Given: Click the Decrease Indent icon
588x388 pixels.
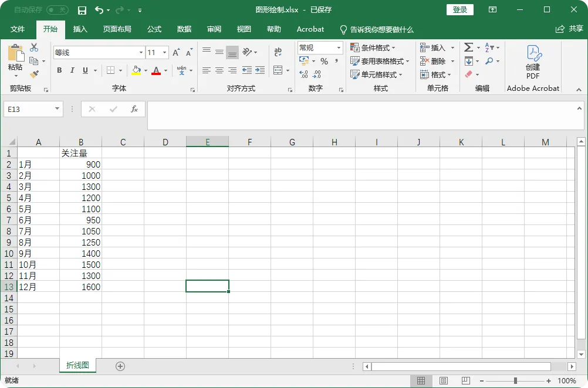Looking at the screenshot, I should tap(246, 70).
